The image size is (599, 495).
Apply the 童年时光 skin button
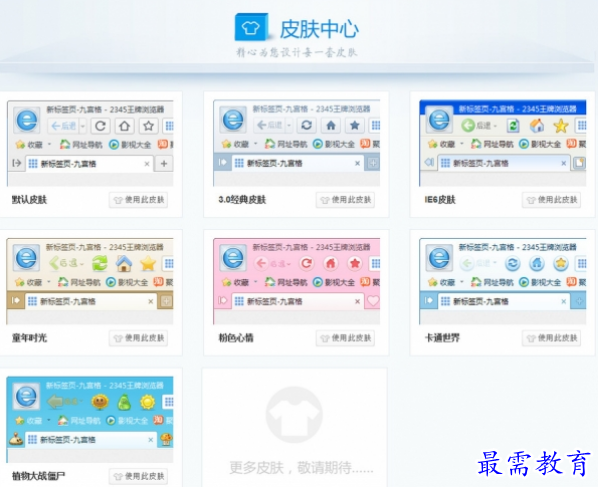point(138,338)
